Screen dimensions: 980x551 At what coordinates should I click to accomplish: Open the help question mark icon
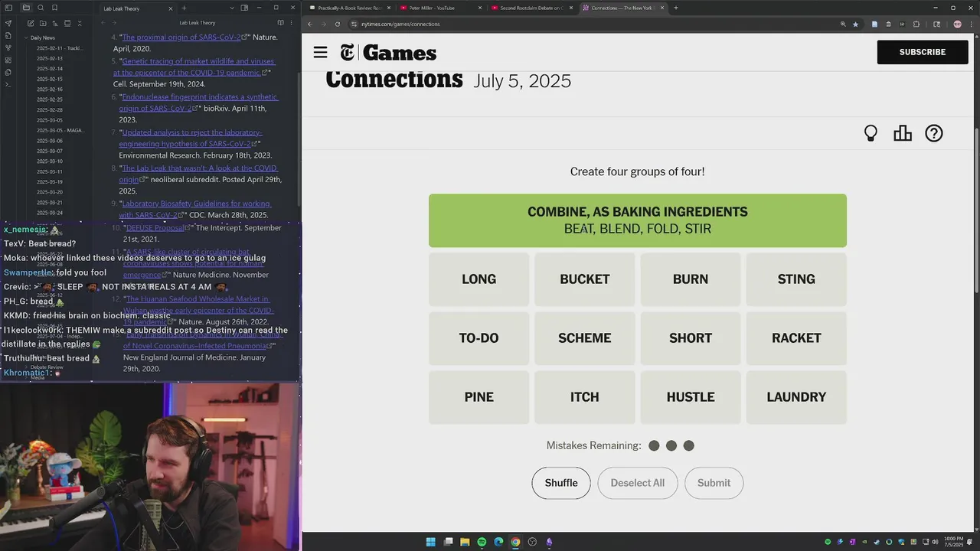pyautogui.click(x=934, y=133)
